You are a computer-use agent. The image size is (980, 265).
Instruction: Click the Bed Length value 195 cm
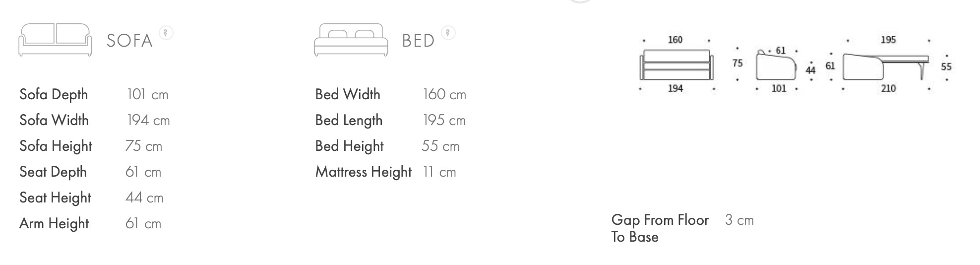pyautogui.click(x=444, y=120)
